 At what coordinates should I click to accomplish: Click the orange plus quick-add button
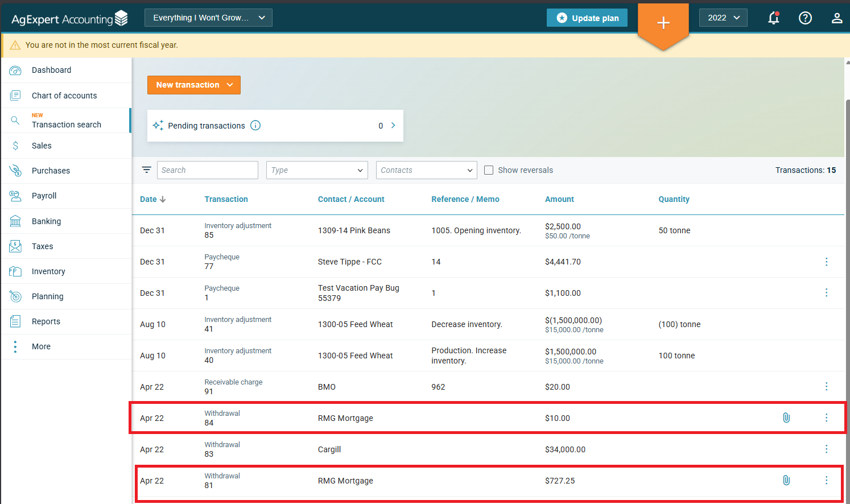(663, 23)
